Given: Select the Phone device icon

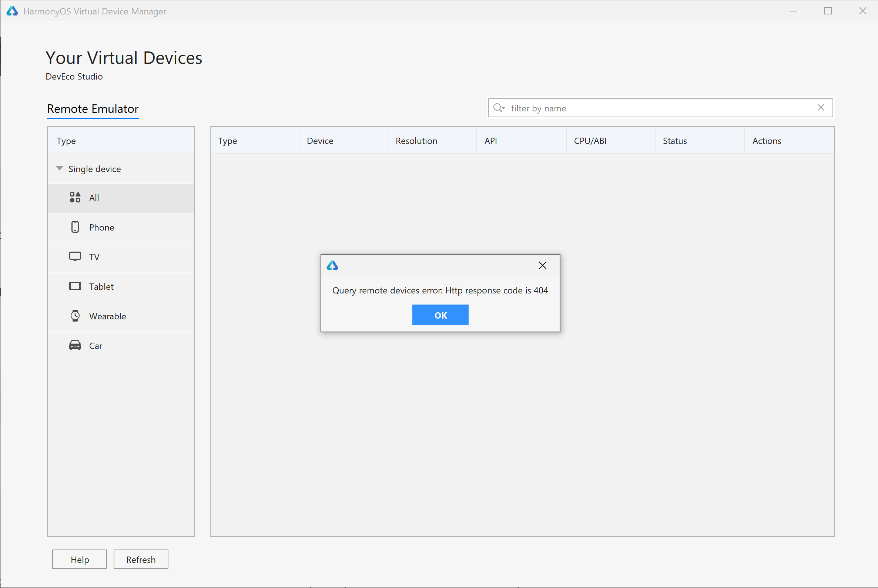Looking at the screenshot, I should click(75, 227).
